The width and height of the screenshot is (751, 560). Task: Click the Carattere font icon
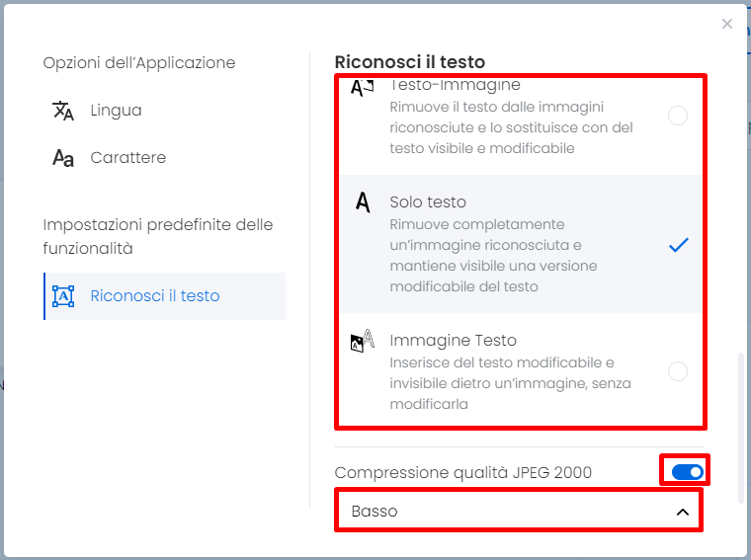pyautogui.click(x=62, y=157)
